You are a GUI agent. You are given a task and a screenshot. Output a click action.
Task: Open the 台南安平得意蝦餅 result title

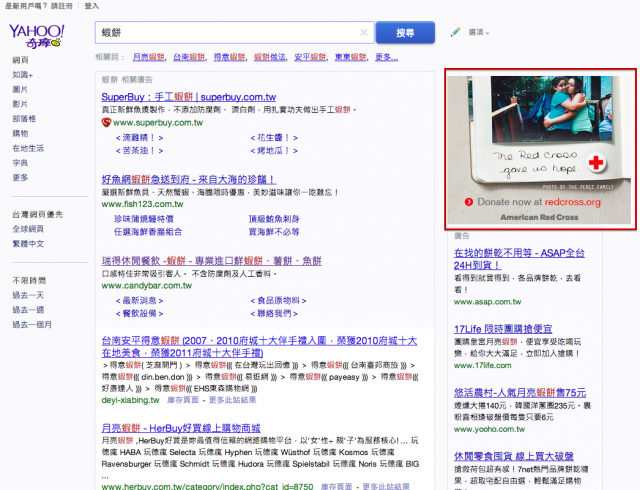point(259,347)
